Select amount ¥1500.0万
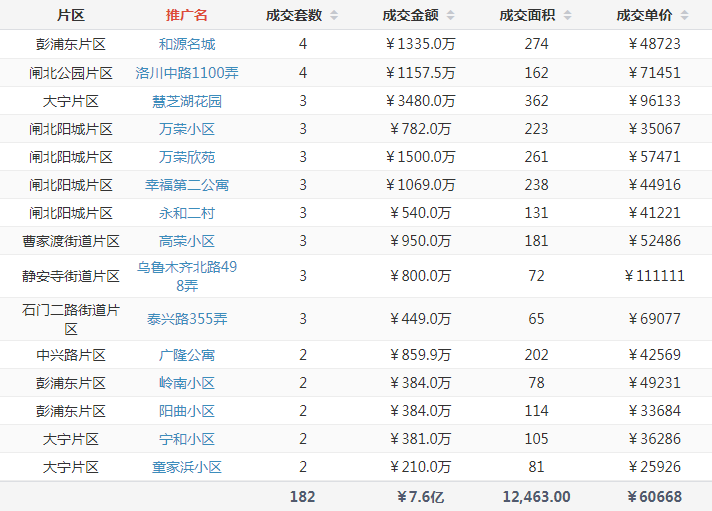This screenshot has height=511, width=712. pyautogui.click(x=420, y=157)
